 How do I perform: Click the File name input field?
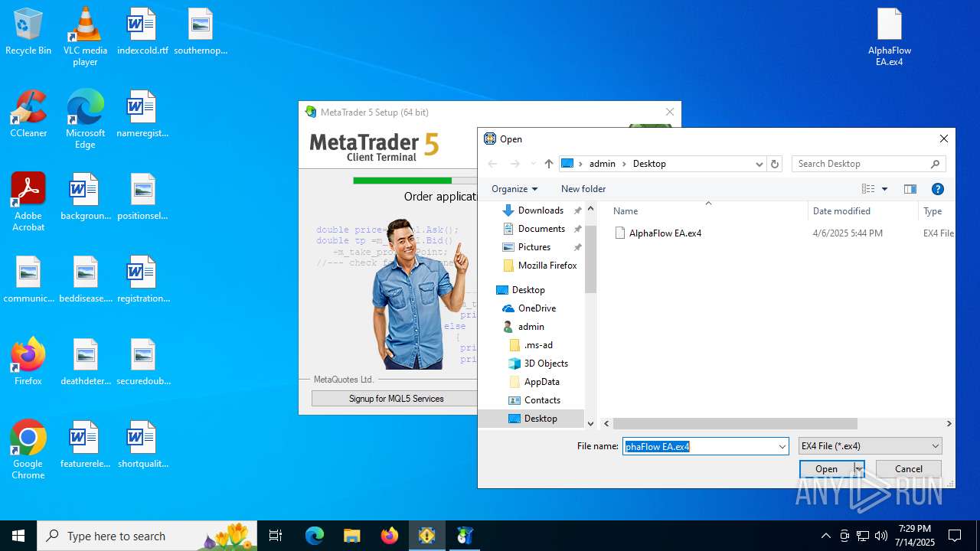700,446
